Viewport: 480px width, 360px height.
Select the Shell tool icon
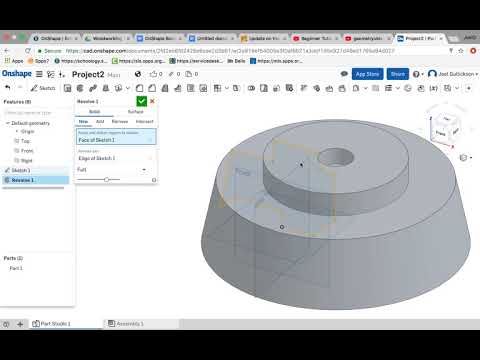point(190,88)
